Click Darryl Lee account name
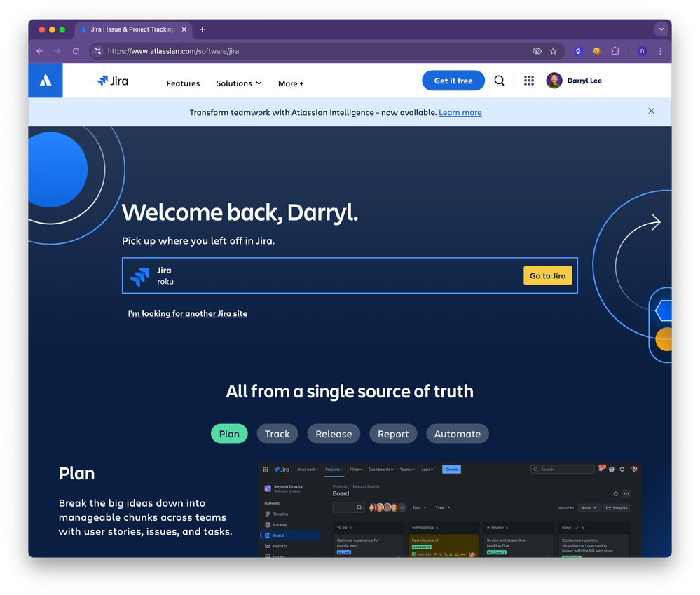The width and height of the screenshot is (700, 595). 584,81
